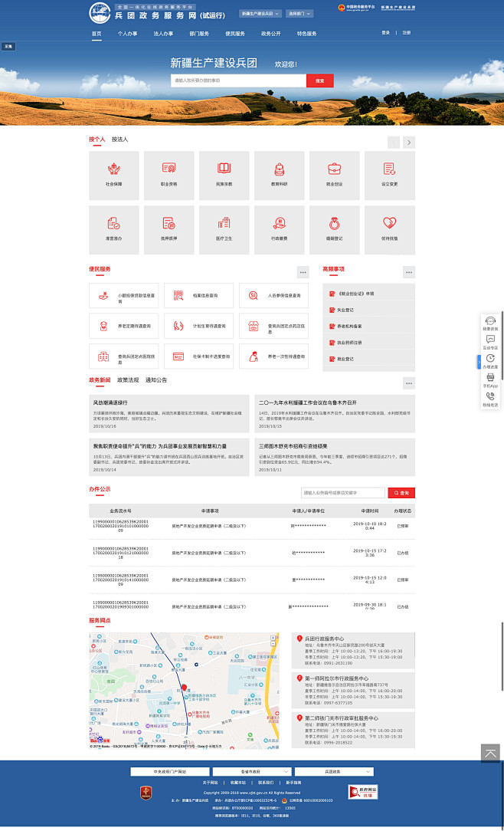Open the 失业登记 high-frequency item link
Viewport: 504px width, 831px height.
click(345, 310)
